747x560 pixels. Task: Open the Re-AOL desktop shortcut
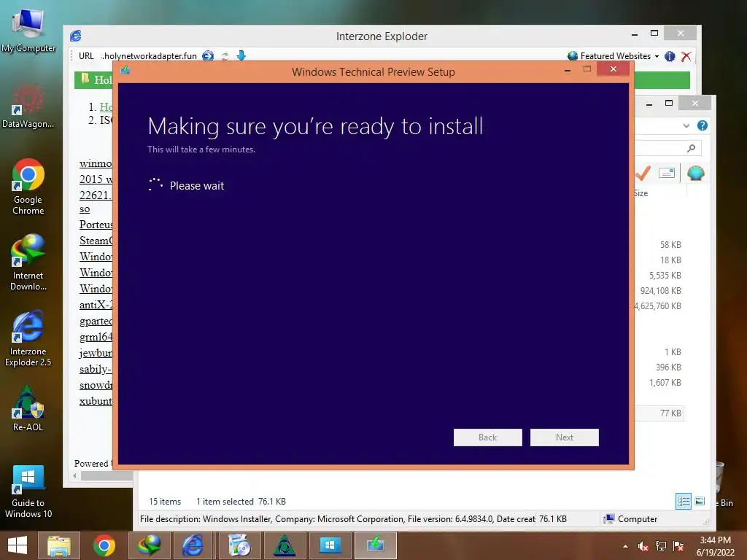[28, 408]
